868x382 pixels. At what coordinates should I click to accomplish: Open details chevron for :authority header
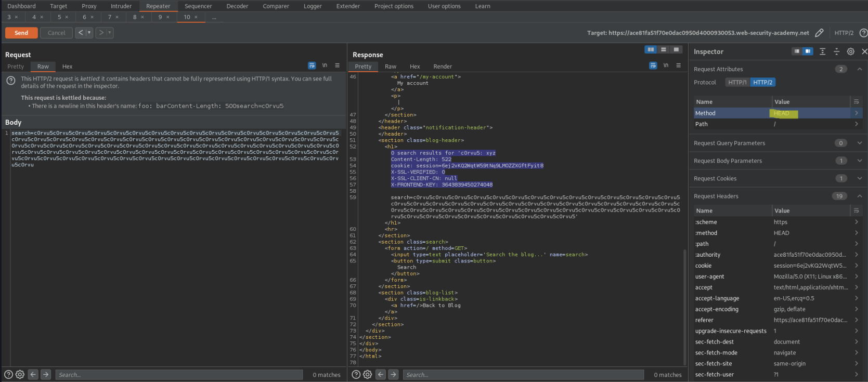856,255
